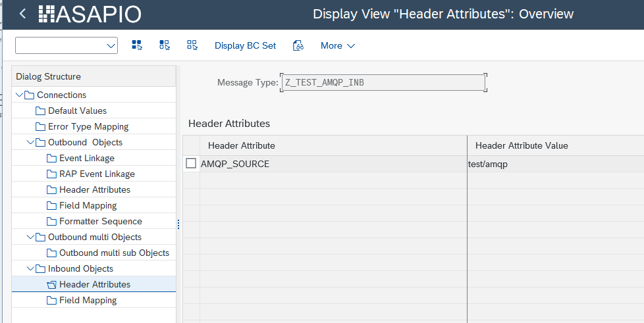Click Display BC Set button
Screen dimensions: 644x323
coord(245,45)
